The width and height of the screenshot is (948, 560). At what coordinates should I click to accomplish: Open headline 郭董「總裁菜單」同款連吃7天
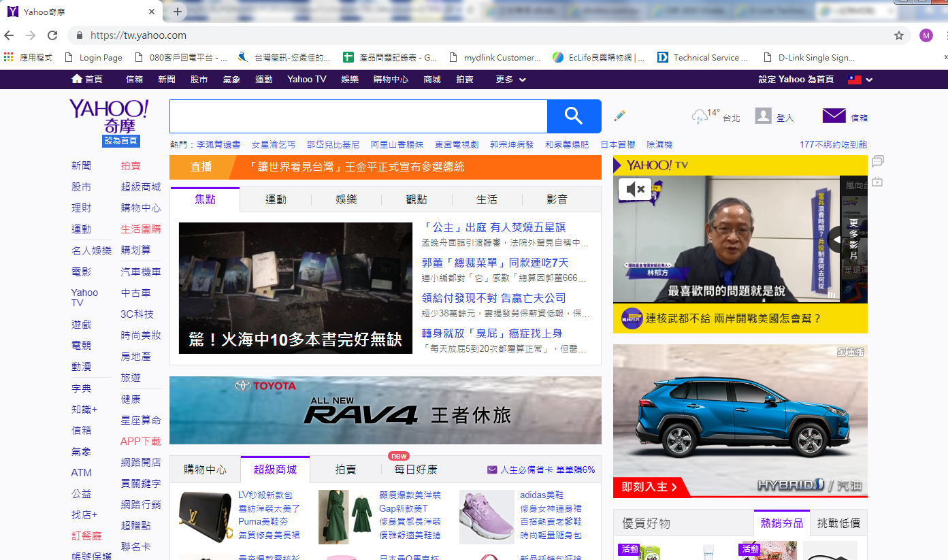(495, 263)
